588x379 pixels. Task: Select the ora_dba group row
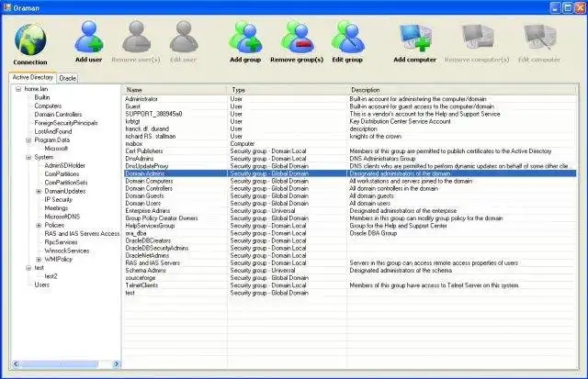pos(350,233)
